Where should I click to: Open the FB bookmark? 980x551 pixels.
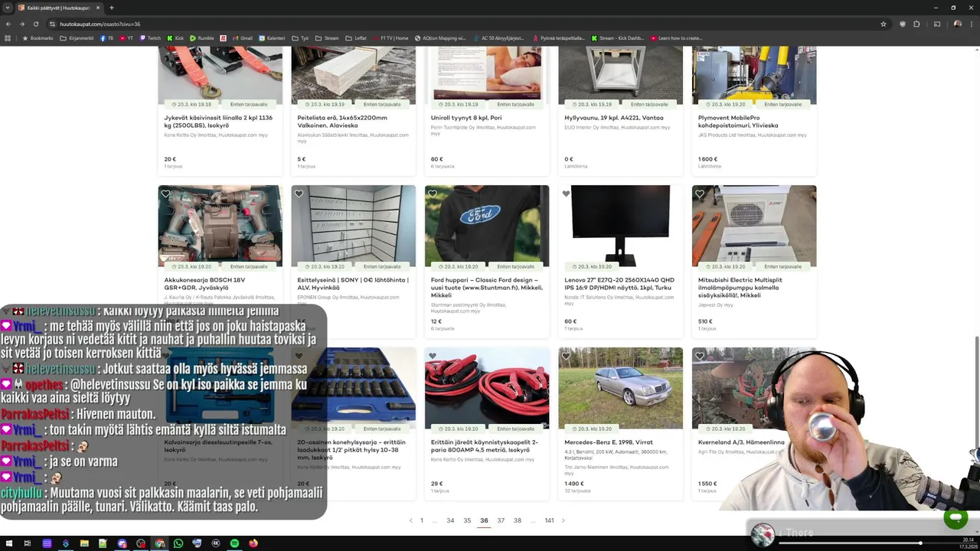point(107,37)
